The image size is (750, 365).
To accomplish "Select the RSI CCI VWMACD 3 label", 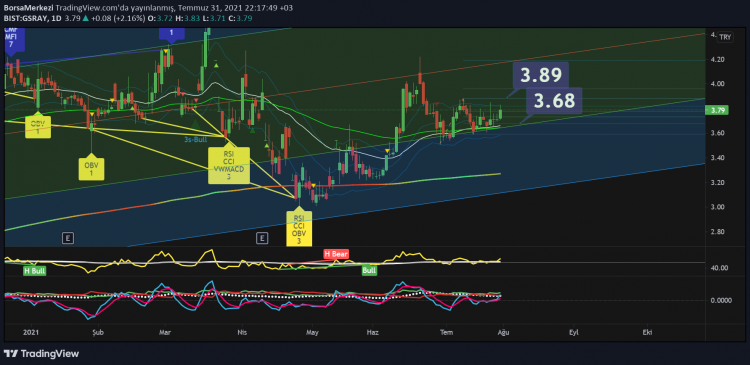I will 229,165.
